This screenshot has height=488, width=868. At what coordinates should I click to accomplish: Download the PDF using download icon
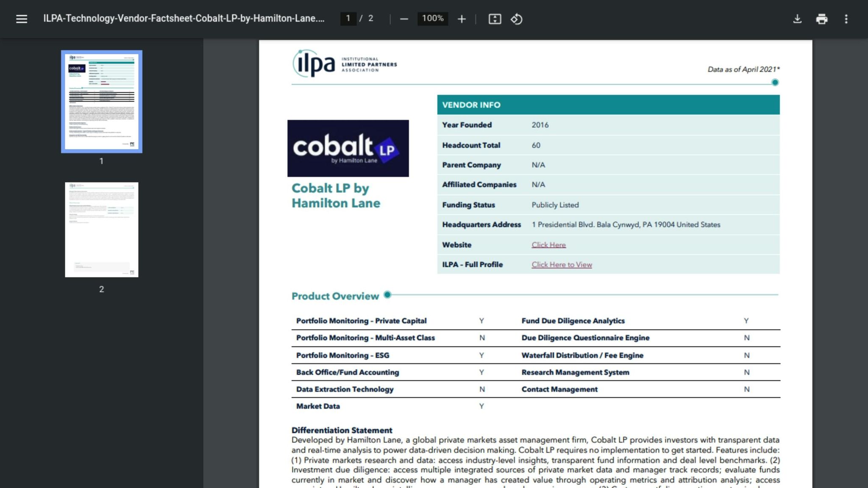[797, 19]
